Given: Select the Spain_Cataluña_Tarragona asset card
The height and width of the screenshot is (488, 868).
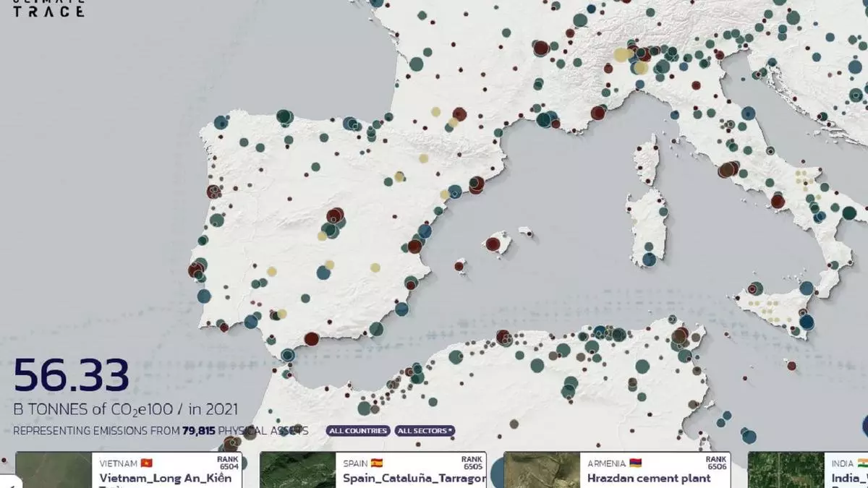Looking at the screenshot, I should (x=414, y=478).
